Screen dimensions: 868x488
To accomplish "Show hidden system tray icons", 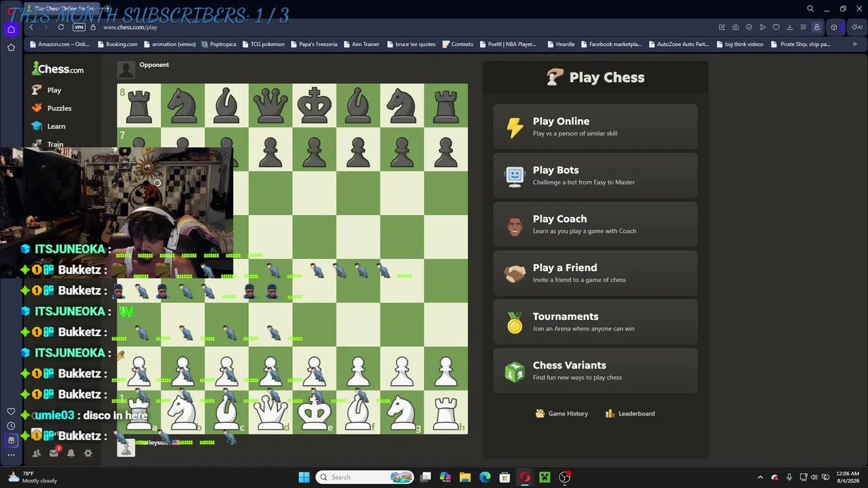I will [760, 477].
